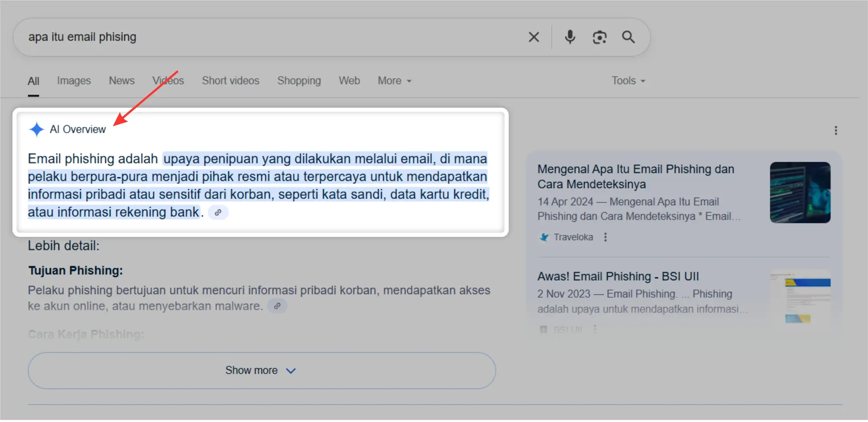Image resolution: width=868 pixels, height=422 pixels.
Task: Click the Traveloka bird favicon
Action: (544, 237)
